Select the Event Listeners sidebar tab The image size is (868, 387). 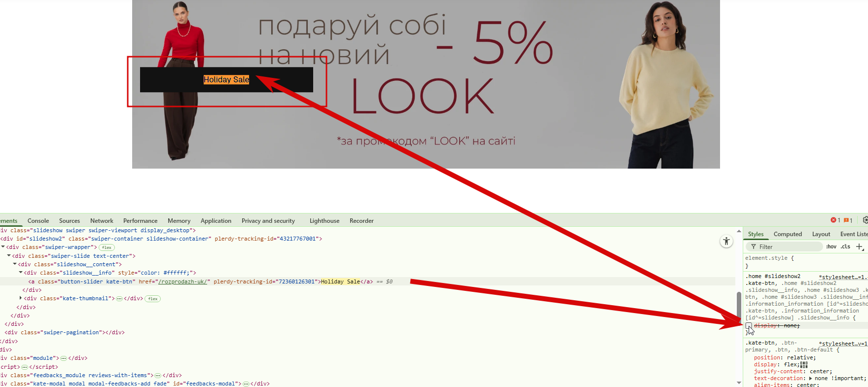[x=854, y=234]
